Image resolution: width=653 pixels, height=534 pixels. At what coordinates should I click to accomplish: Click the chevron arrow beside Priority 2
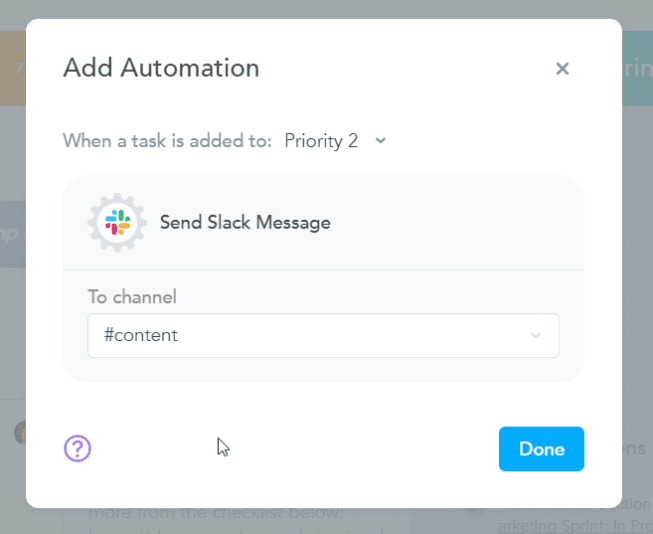tap(380, 141)
